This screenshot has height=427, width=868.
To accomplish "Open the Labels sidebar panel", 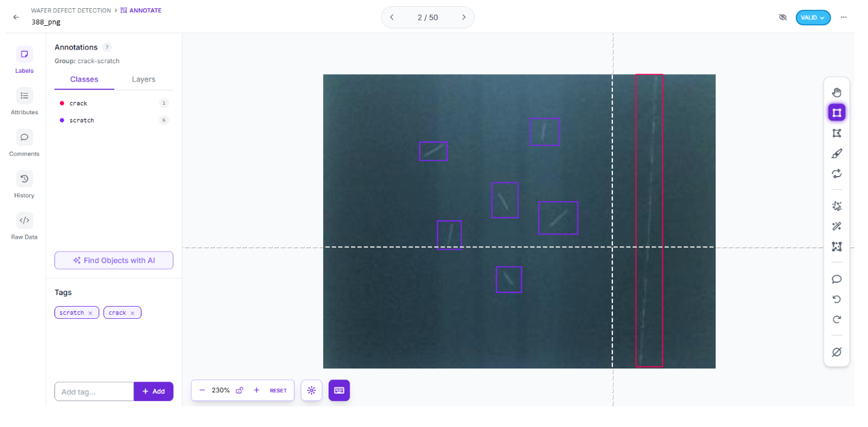I will tap(24, 60).
